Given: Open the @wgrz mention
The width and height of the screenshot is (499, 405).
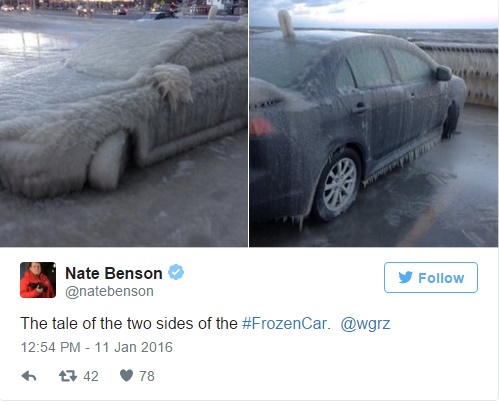Looking at the screenshot, I should [x=365, y=324].
